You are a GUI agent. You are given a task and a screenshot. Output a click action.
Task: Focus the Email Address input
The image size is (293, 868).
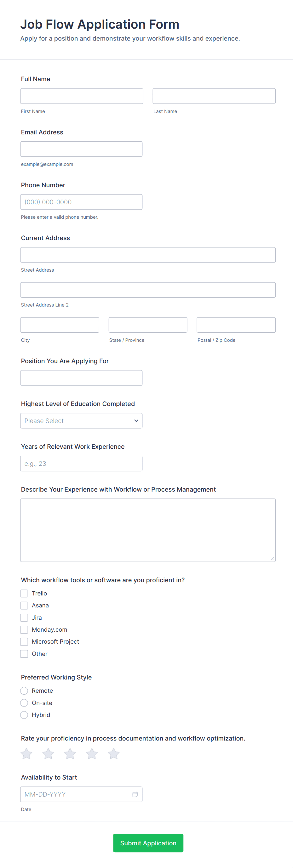81,149
